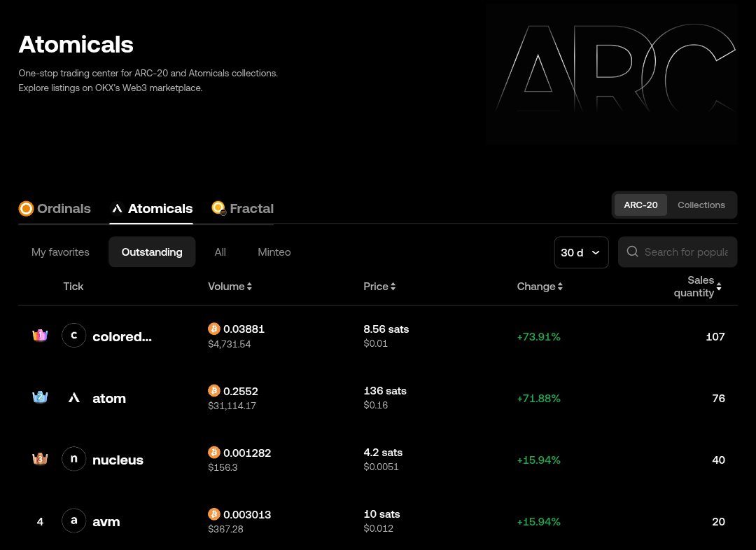Select the Atomicals logo icon
This screenshot has height=550, width=756.
click(117, 208)
